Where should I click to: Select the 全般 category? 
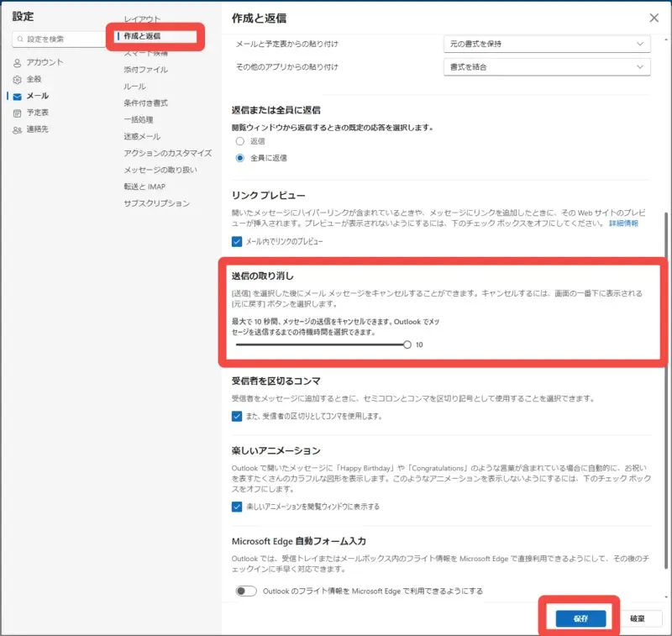34,79
